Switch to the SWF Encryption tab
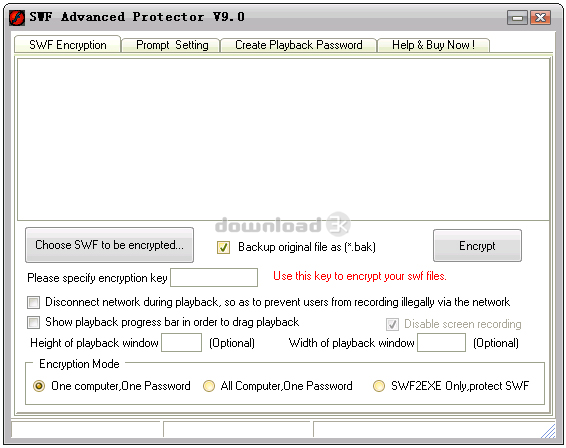This screenshot has width=566, height=448. click(x=68, y=45)
